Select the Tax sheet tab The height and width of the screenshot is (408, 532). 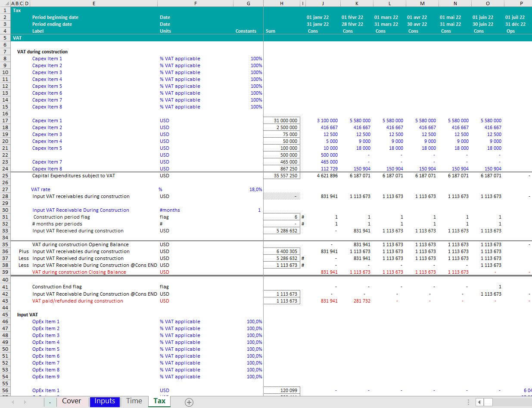159,401
